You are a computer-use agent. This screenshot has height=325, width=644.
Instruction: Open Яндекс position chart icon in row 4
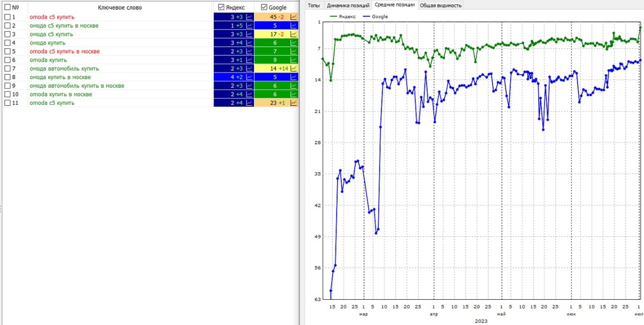click(249, 43)
